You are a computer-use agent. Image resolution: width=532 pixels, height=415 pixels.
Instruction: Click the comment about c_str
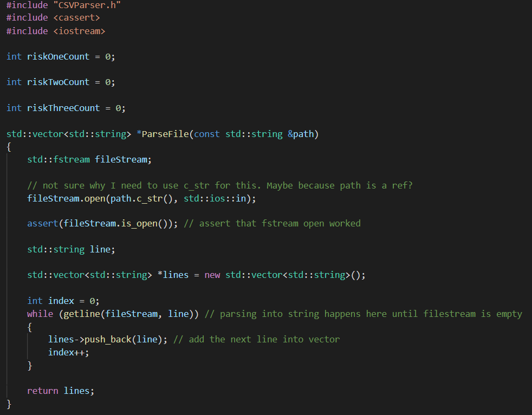(220, 186)
